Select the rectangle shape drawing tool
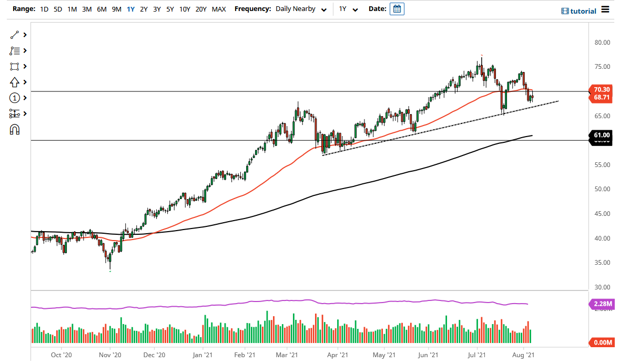619x364 pixels. (15, 66)
